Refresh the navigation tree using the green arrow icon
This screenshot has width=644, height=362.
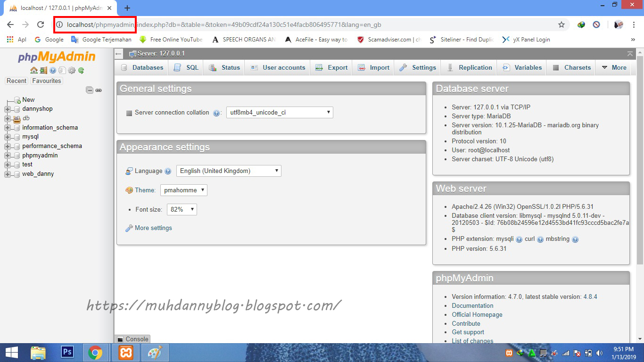(80, 71)
